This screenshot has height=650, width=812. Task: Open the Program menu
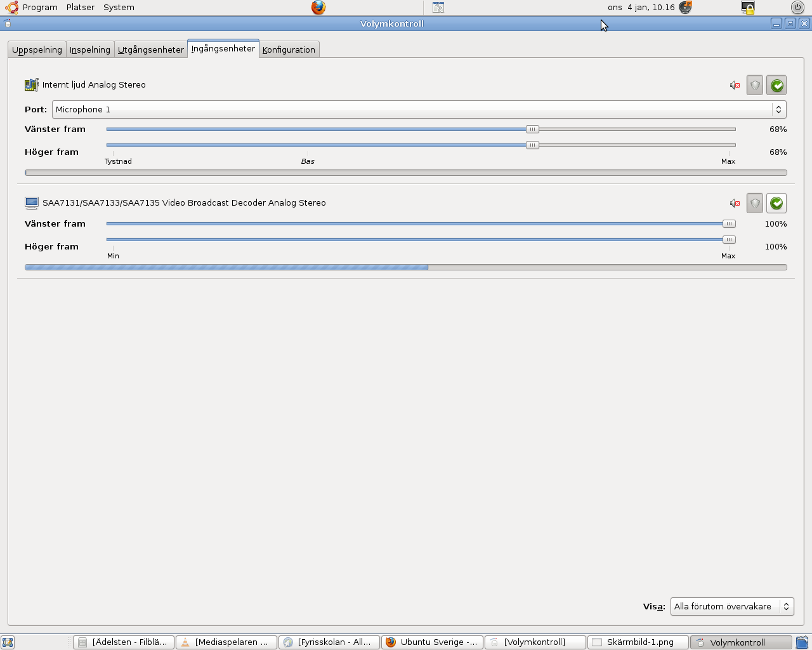coord(40,8)
